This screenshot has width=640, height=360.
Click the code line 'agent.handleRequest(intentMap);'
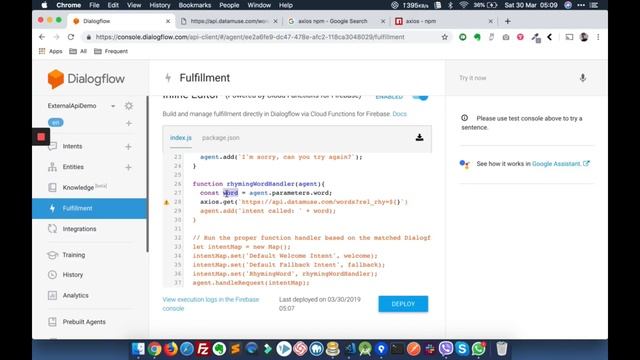251,283
